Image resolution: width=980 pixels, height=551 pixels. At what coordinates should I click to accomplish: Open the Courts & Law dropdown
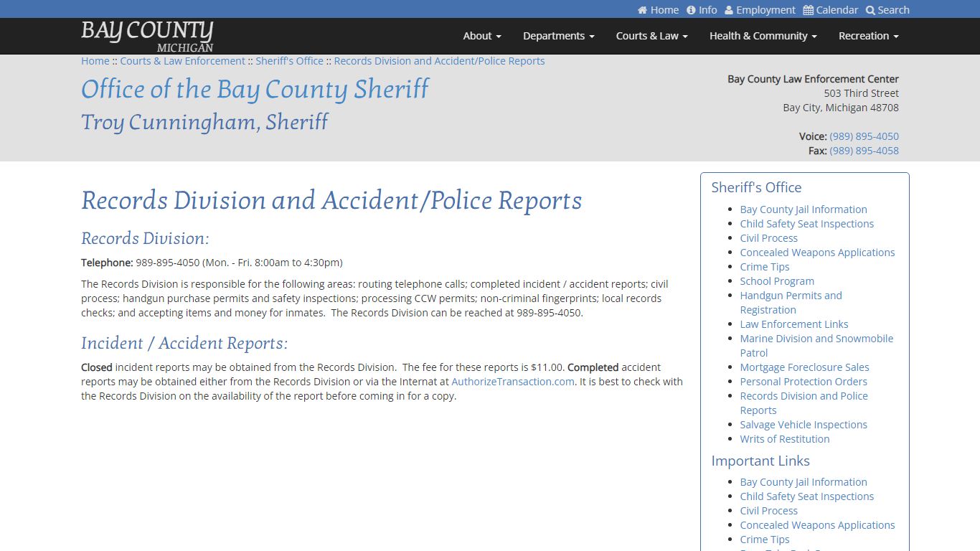coord(652,36)
